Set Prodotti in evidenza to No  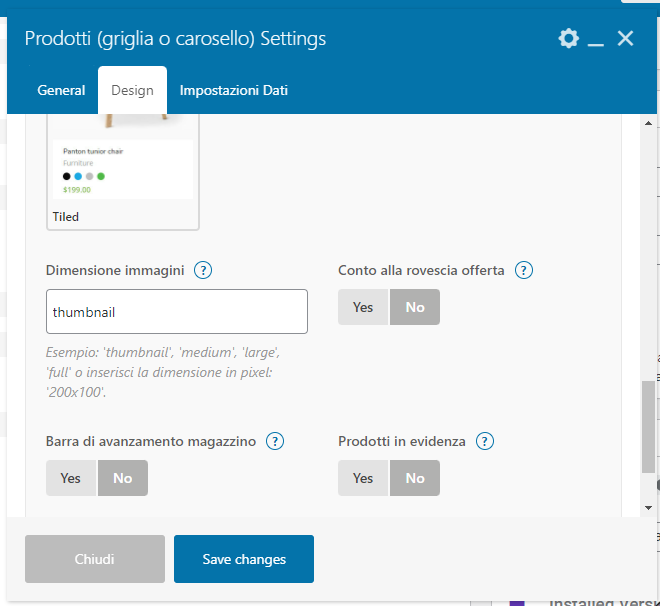pyautogui.click(x=415, y=478)
